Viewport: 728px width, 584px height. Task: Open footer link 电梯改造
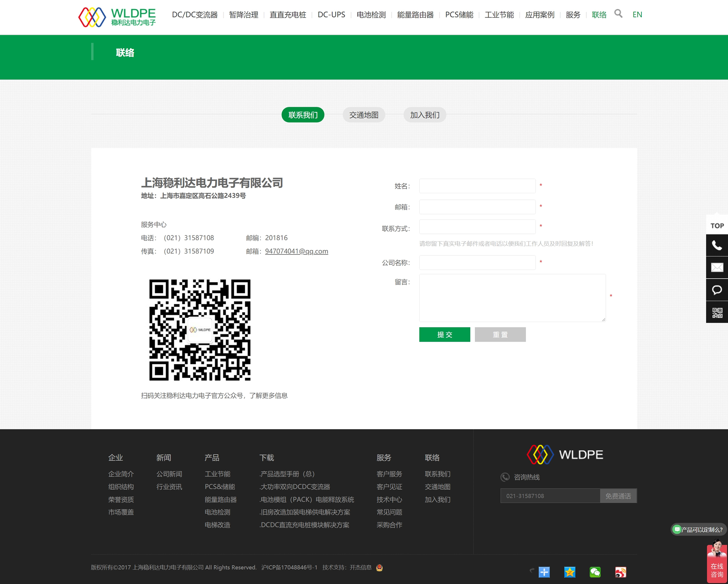pos(217,525)
